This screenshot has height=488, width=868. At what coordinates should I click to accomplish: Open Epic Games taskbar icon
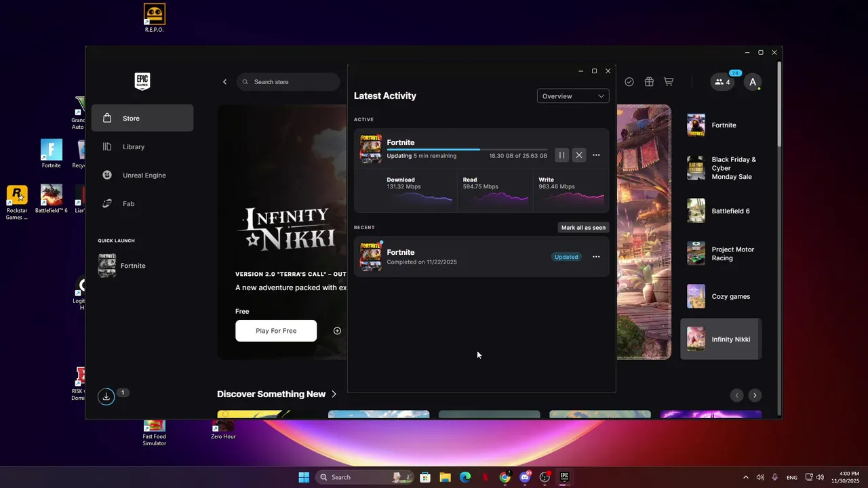pos(564,477)
